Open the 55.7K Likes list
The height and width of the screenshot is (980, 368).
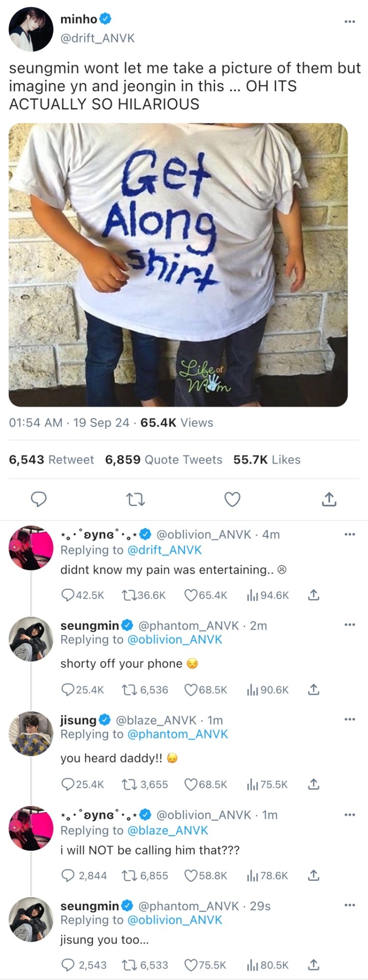click(x=266, y=460)
